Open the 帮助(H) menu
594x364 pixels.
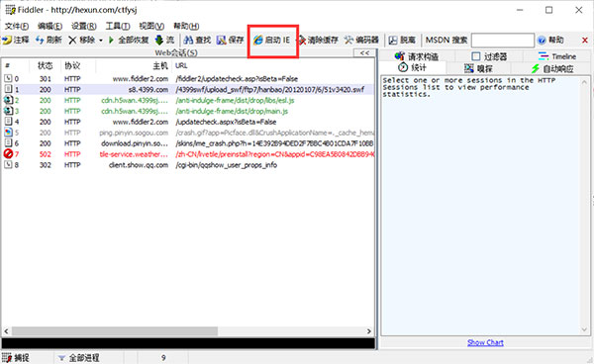(x=186, y=26)
